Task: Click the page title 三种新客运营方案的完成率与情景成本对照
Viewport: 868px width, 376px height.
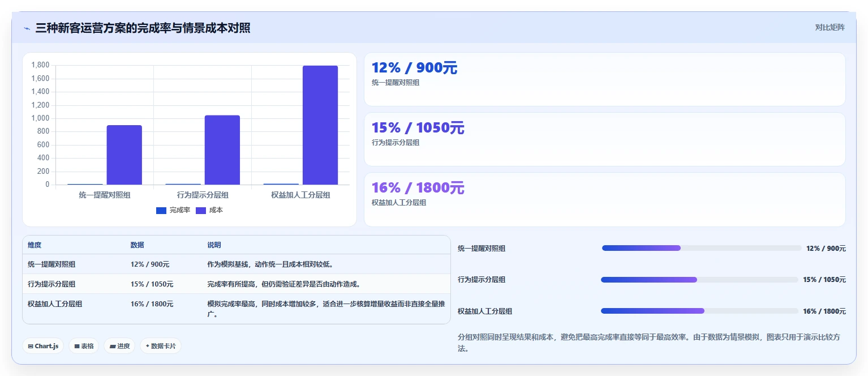Action: click(x=143, y=28)
